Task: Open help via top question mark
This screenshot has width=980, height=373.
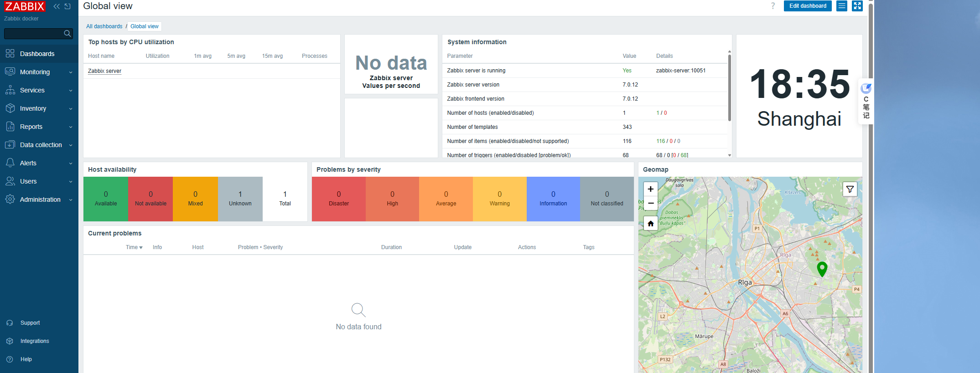Action: point(773,6)
